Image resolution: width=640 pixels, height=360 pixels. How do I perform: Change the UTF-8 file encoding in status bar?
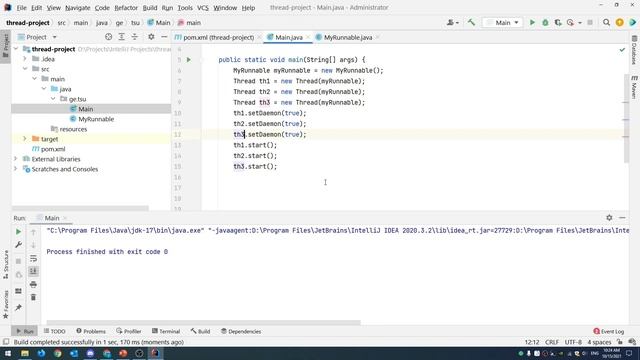[x=573, y=342]
